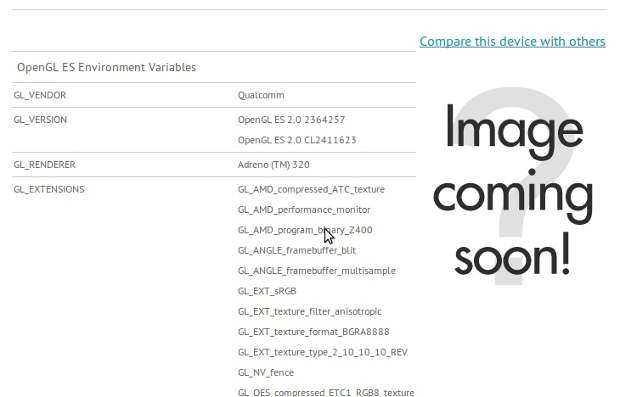Select the GL_EXT_texture_type_2_10_10_10_REV extension

coord(323,352)
